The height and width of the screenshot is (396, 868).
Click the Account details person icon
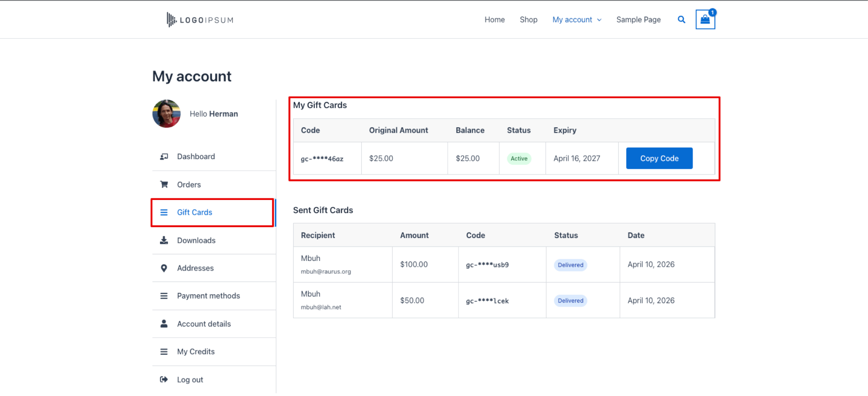pyautogui.click(x=164, y=324)
